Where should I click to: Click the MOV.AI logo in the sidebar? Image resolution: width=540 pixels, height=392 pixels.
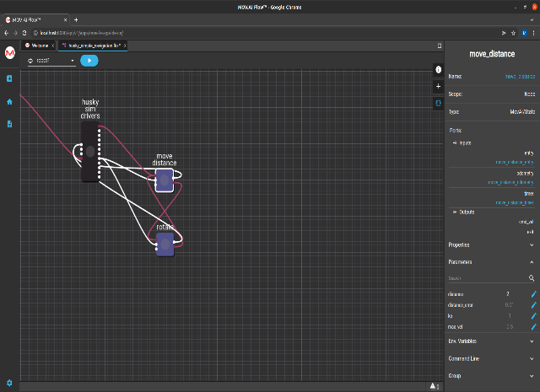pos(9,52)
